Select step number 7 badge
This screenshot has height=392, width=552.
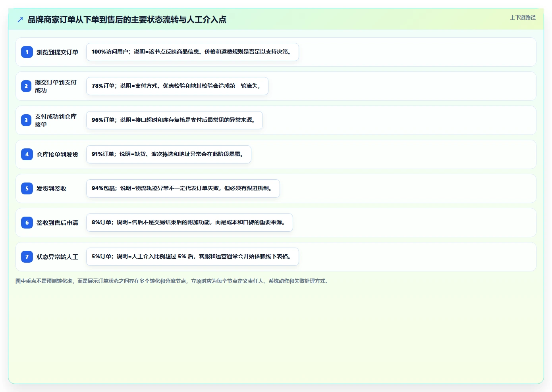[x=27, y=257]
